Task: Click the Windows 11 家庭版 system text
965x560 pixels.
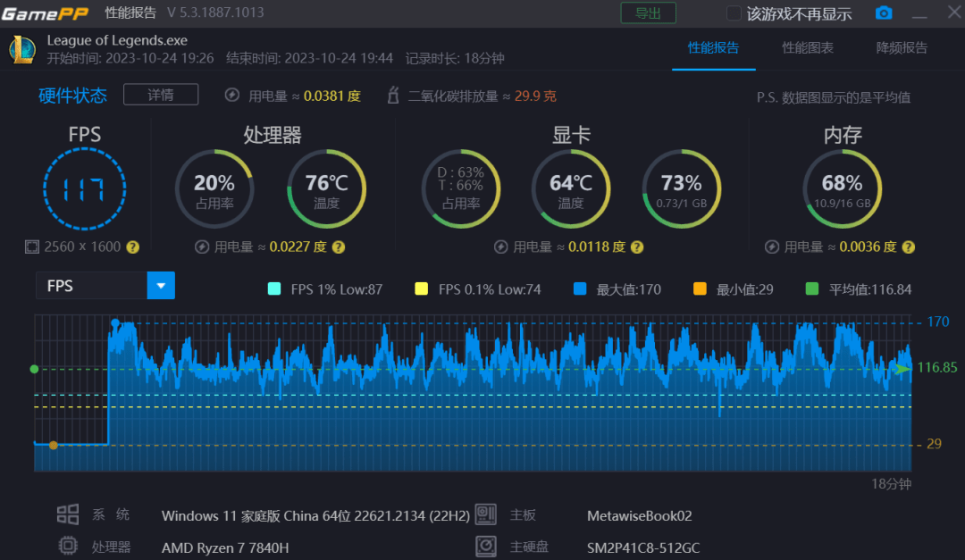Action: [315, 515]
